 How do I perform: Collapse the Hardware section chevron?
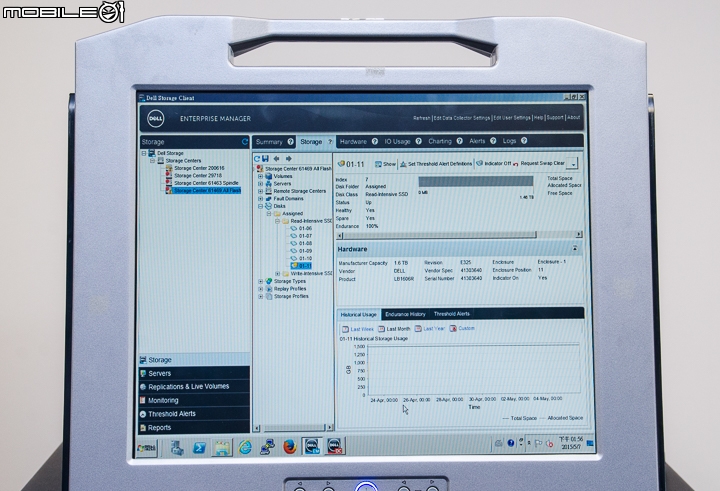[x=574, y=248]
